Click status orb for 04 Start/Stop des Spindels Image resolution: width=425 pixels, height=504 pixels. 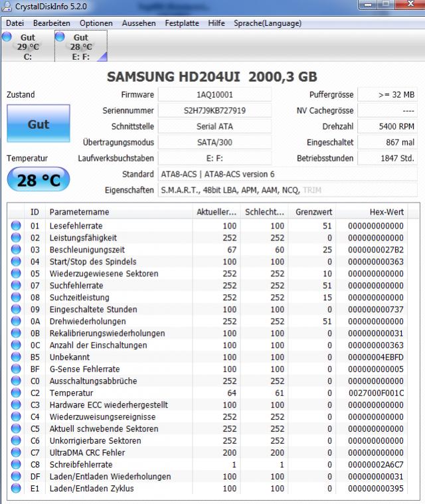[16, 262]
